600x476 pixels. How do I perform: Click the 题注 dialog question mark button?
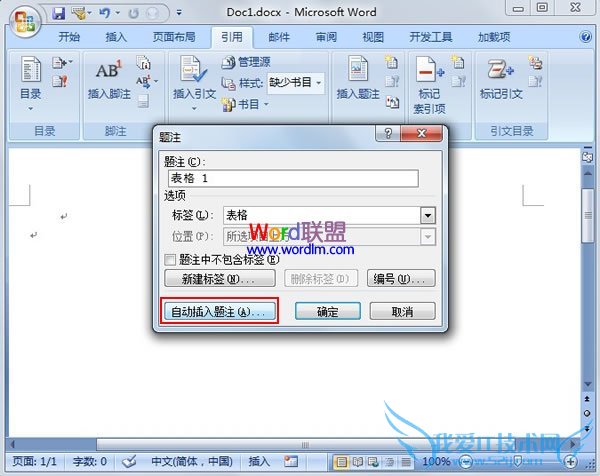[388, 133]
